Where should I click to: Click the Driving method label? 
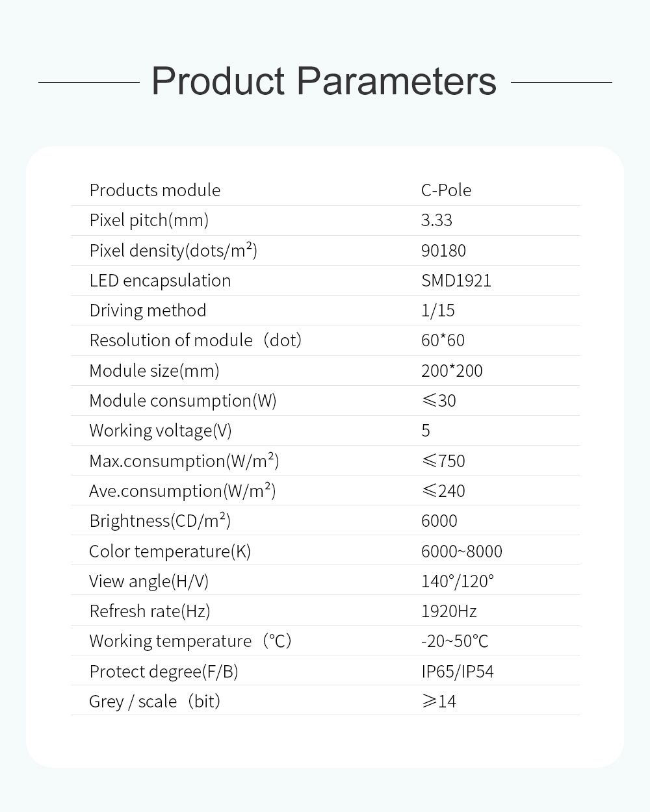(148, 311)
